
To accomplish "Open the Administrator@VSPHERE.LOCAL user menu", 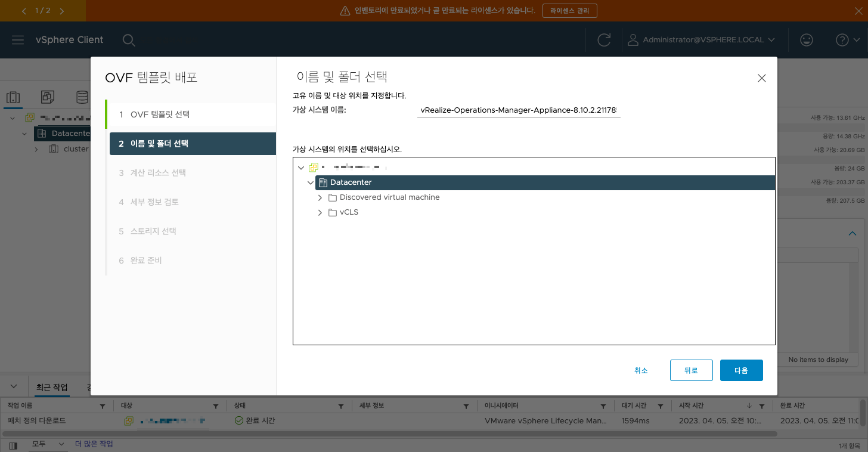I will click(x=702, y=40).
